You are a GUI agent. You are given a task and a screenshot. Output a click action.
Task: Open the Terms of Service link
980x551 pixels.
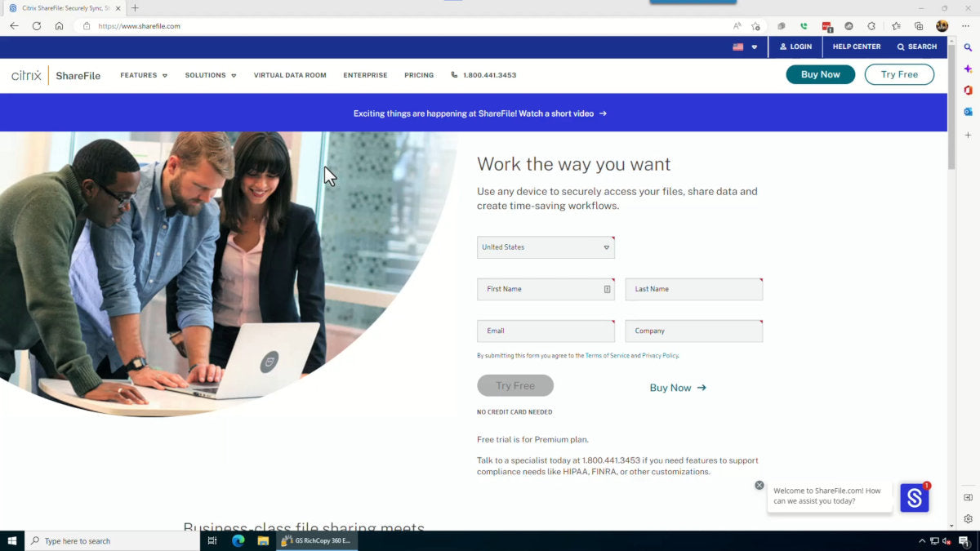pyautogui.click(x=608, y=356)
